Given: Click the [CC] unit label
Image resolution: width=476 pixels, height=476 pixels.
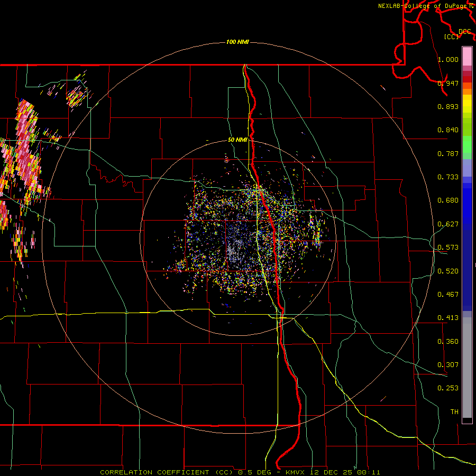Looking at the screenshot, I should 452,36.
